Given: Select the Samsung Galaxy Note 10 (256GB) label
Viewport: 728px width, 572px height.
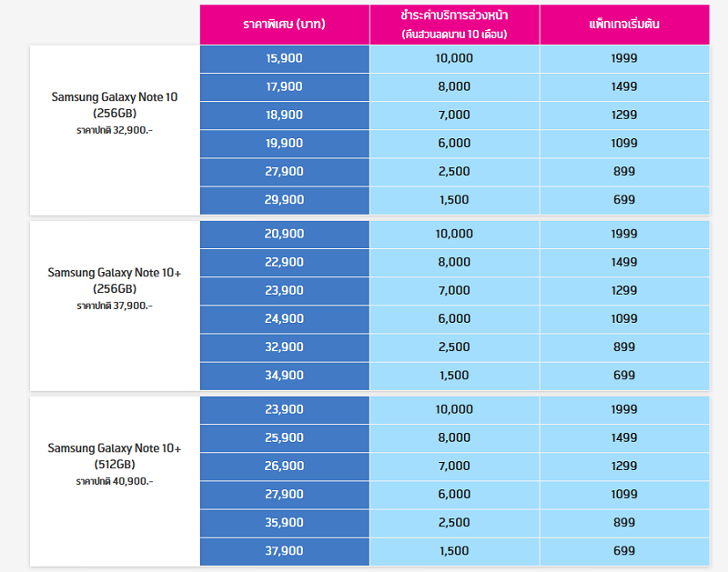Looking at the screenshot, I should 115,105.
